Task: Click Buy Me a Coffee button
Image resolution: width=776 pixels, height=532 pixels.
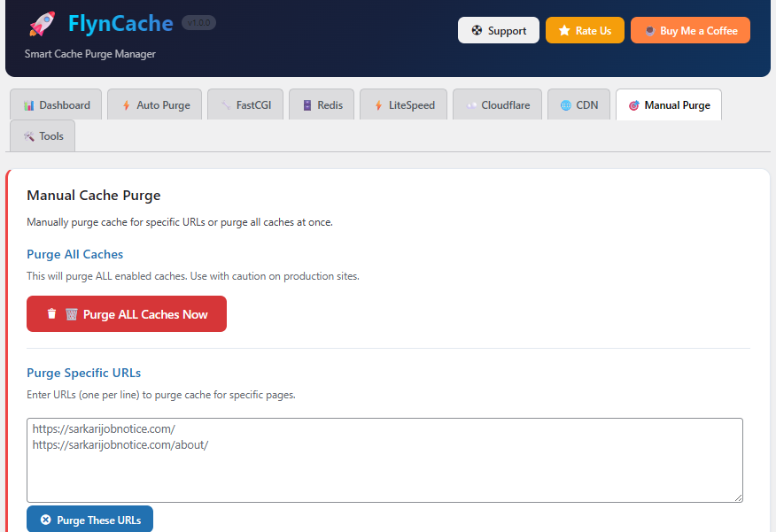Action: (690, 30)
